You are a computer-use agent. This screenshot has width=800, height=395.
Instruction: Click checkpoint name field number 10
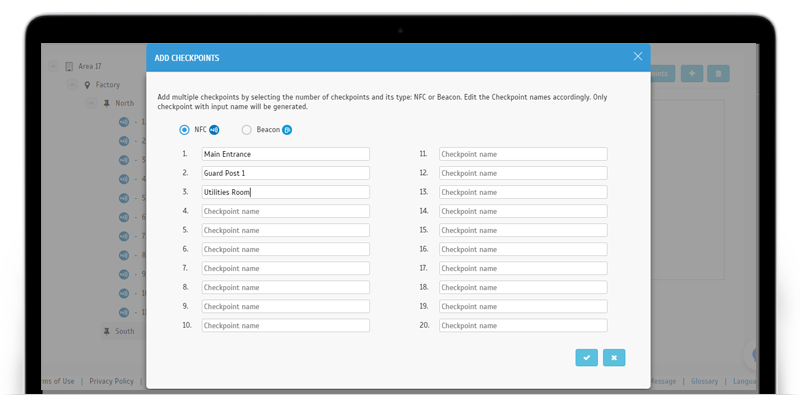tap(286, 326)
